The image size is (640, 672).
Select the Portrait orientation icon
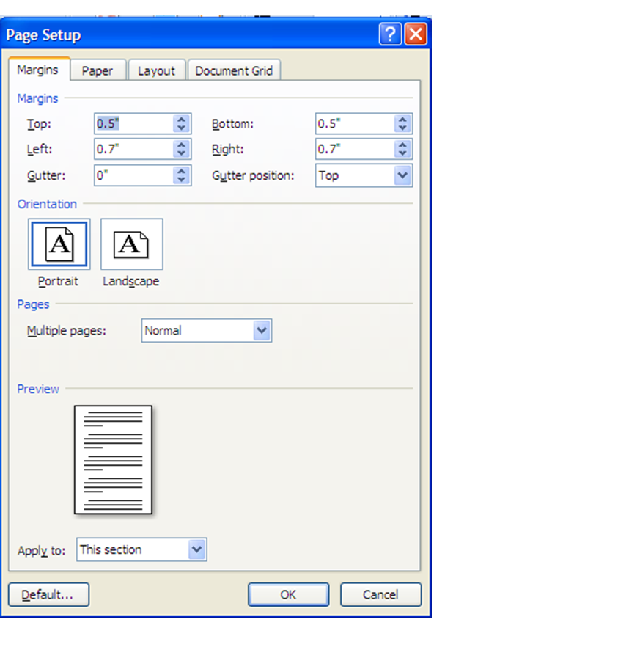tap(59, 244)
